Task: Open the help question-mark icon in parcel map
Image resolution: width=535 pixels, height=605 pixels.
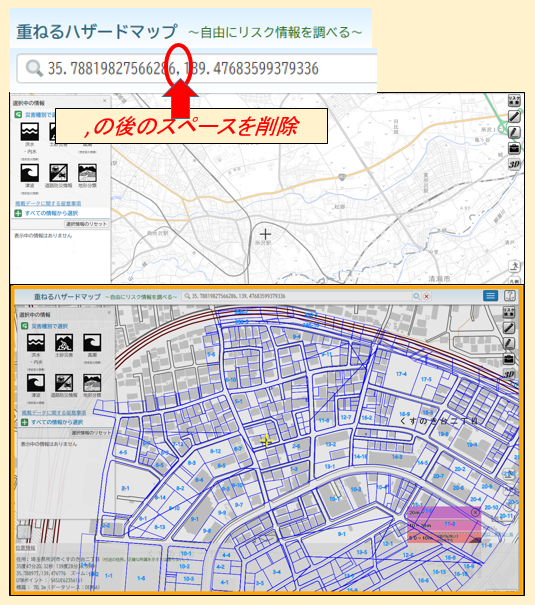Action: pos(510,296)
